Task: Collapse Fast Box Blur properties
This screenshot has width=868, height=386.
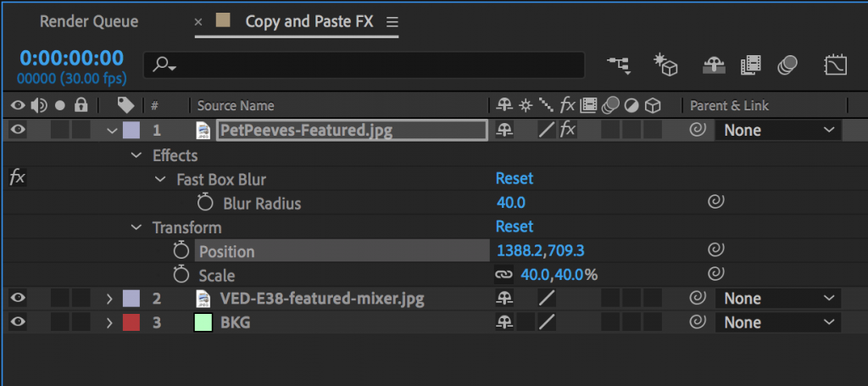Action: (160, 180)
